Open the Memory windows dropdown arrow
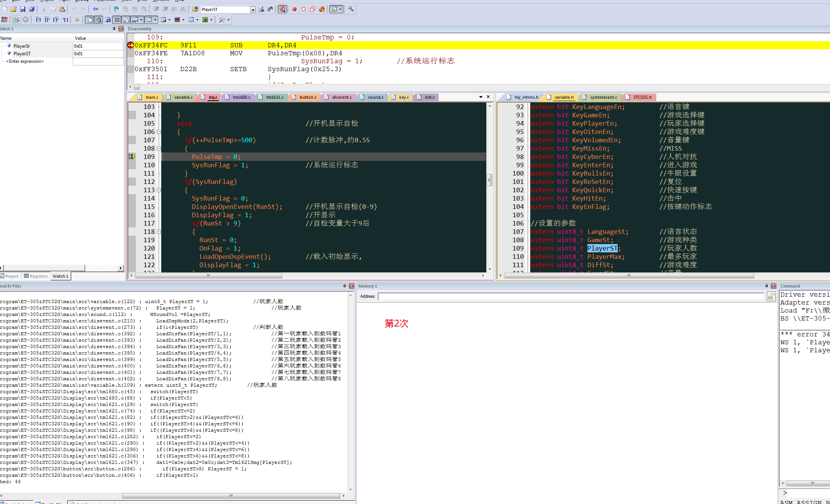Image resolution: width=830 pixels, height=504 pixels. tap(155, 20)
